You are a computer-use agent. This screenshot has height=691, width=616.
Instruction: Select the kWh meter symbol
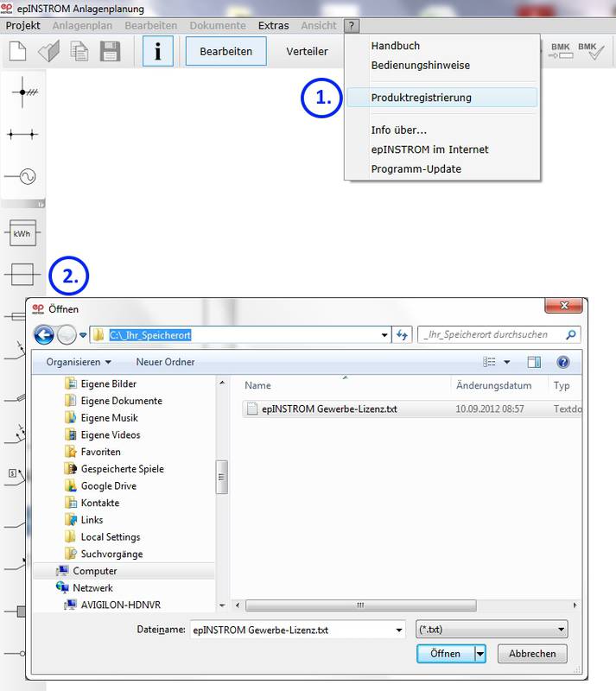22,233
